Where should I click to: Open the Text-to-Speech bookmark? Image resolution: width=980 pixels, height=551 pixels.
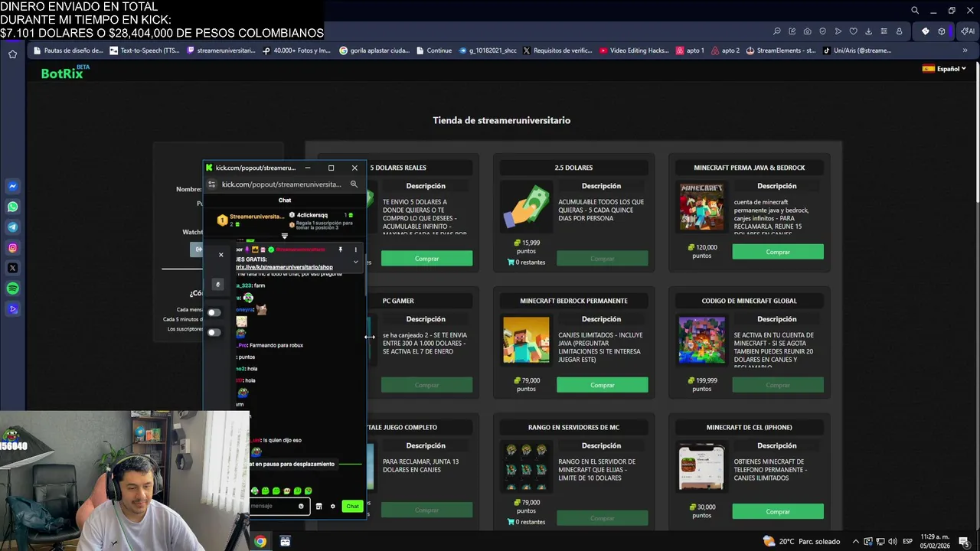(145, 51)
